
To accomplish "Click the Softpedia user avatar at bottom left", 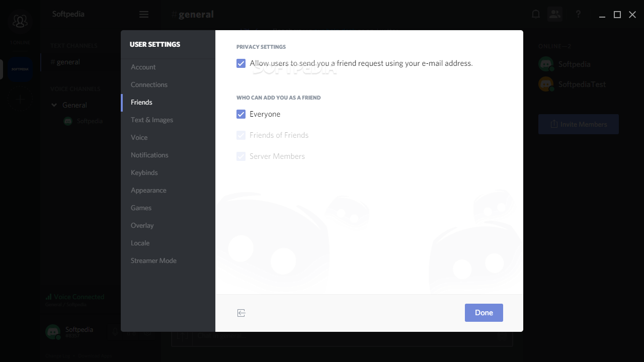I will [x=53, y=332].
